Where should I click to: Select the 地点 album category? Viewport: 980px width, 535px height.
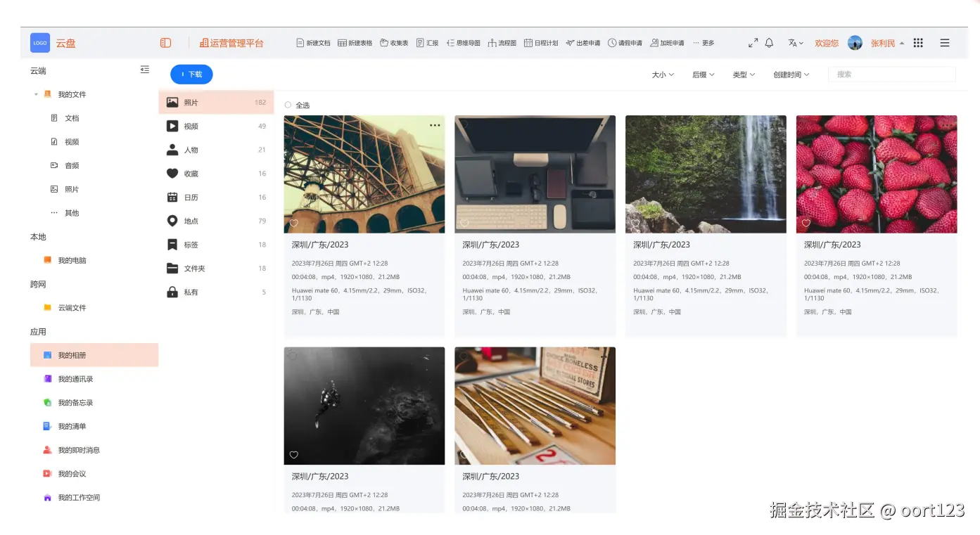coord(216,221)
